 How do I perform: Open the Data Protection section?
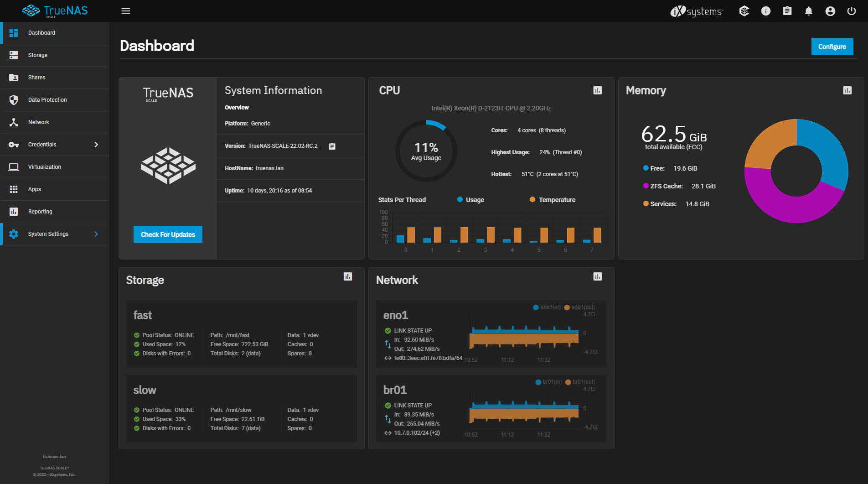click(x=47, y=100)
